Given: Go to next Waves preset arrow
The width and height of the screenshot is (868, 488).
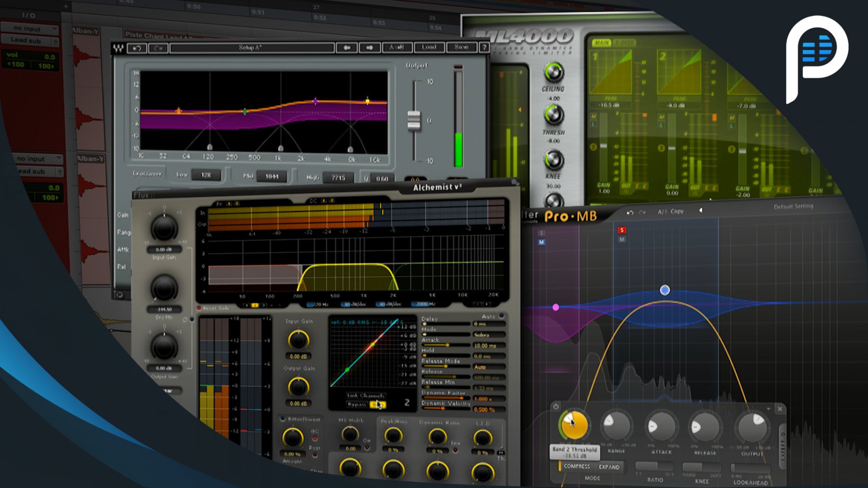Looking at the screenshot, I should [369, 47].
